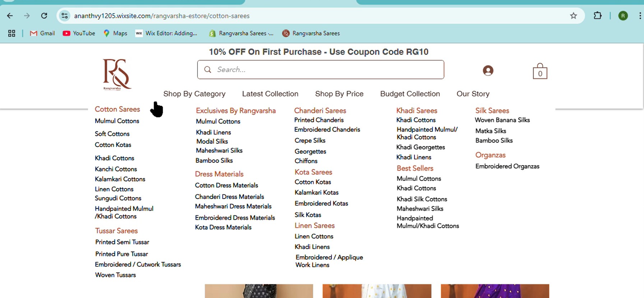Reload the page with the refresh icon

coord(44,16)
